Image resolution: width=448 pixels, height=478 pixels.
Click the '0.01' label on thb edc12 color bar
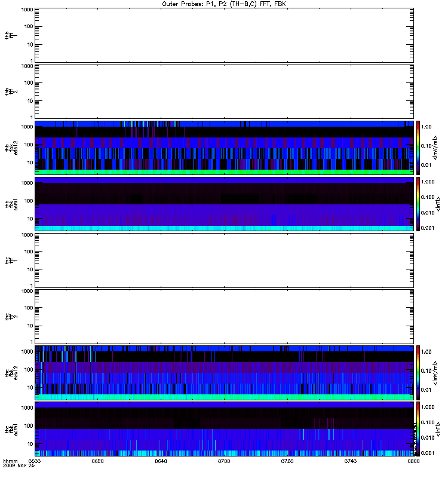point(426,165)
